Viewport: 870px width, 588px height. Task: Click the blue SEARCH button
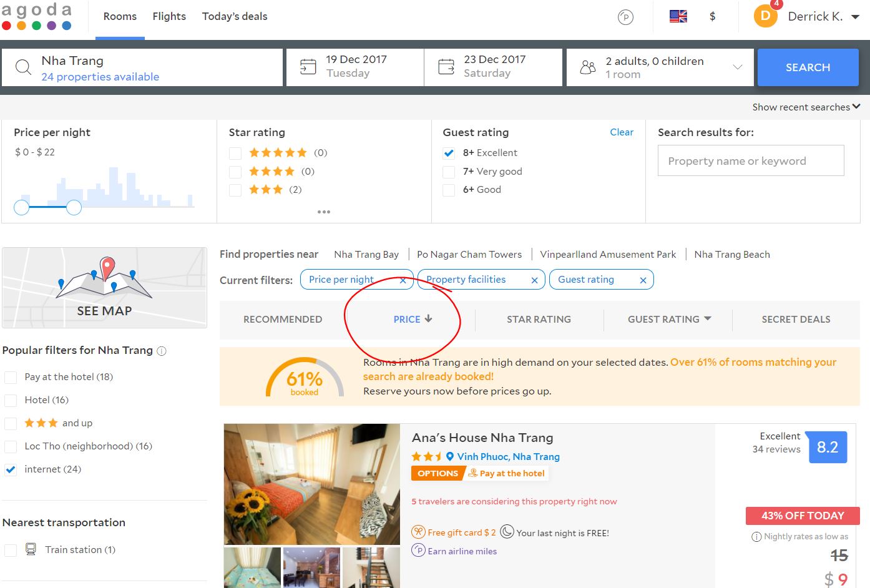(808, 67)
